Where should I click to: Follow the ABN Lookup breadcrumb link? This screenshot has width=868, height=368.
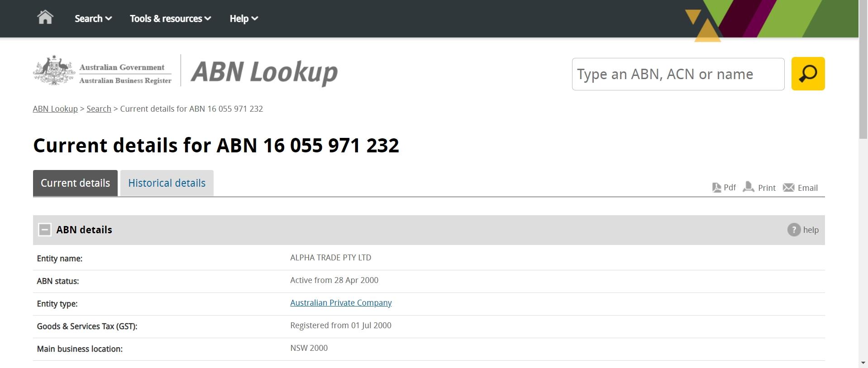click(x=55, y=109)
